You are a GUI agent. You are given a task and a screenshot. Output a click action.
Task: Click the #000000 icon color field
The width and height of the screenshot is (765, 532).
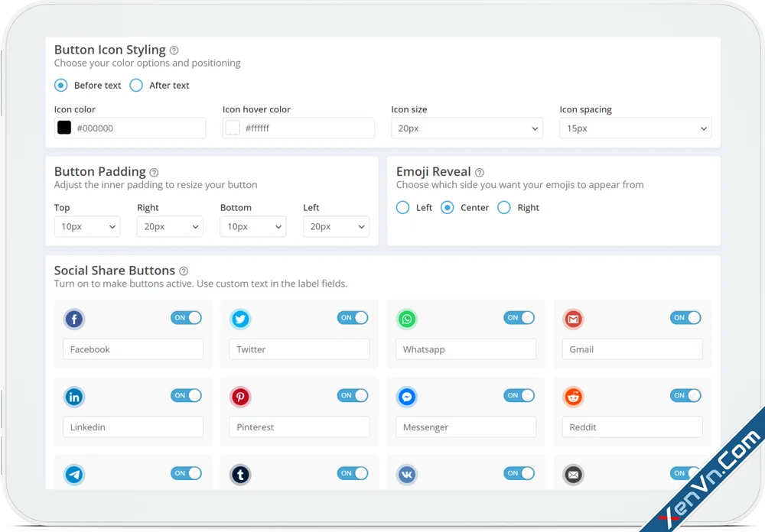click(x=130, y=128)
